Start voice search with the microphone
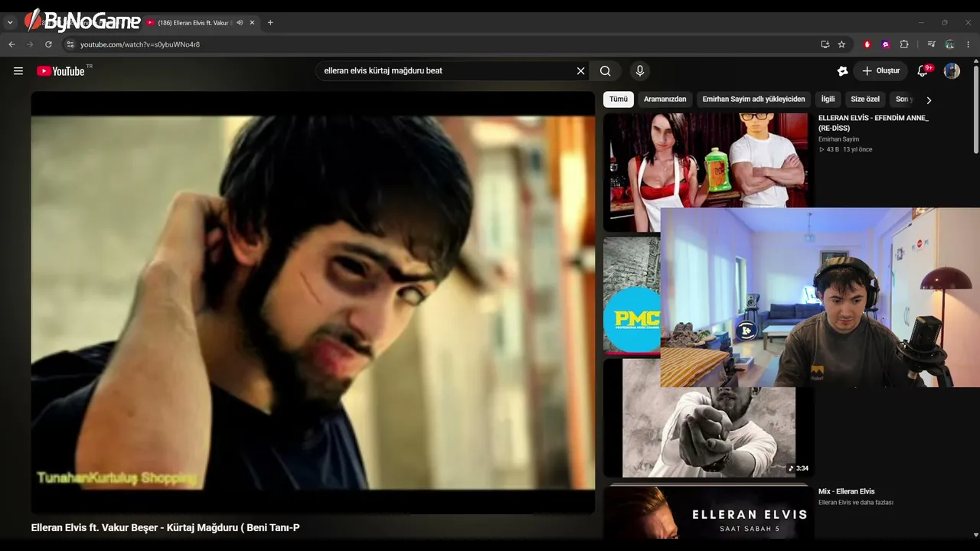 click(x=640, y=71)
